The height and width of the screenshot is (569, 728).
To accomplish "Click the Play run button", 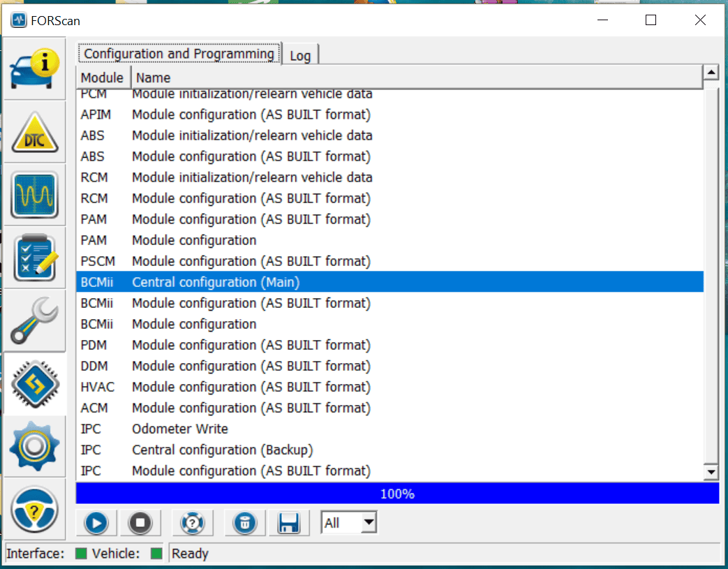I will click(96, 523).
